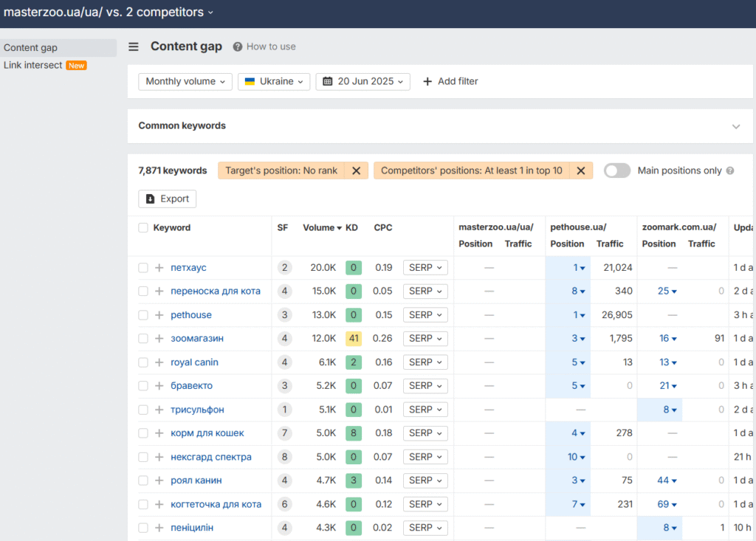
Task: Click the How to use help icon
Action: (236, 46)
